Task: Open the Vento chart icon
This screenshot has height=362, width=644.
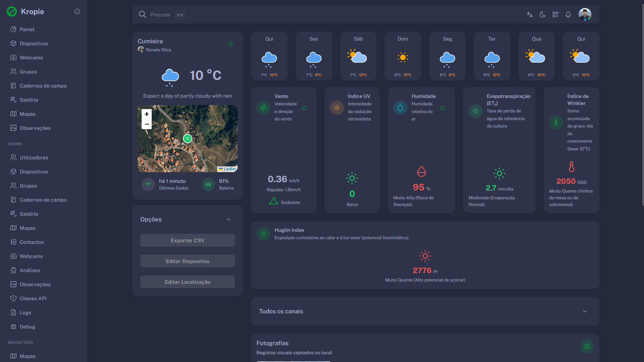Action: click(x=304, y=108)
